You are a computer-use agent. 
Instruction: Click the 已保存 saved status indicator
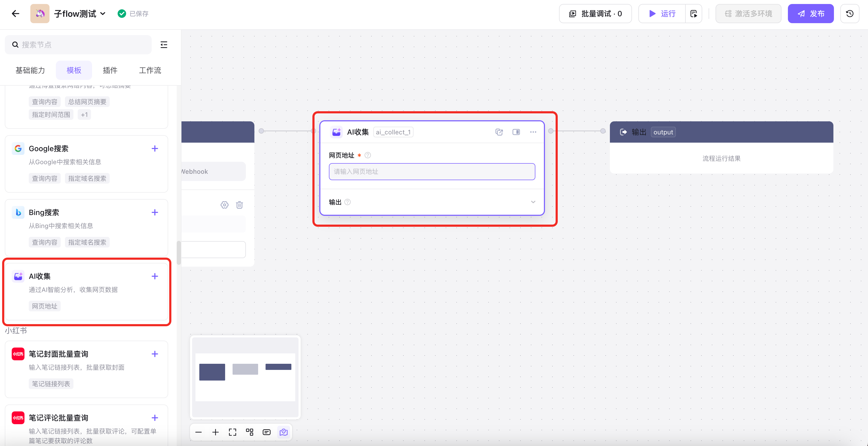pos(133,14)
